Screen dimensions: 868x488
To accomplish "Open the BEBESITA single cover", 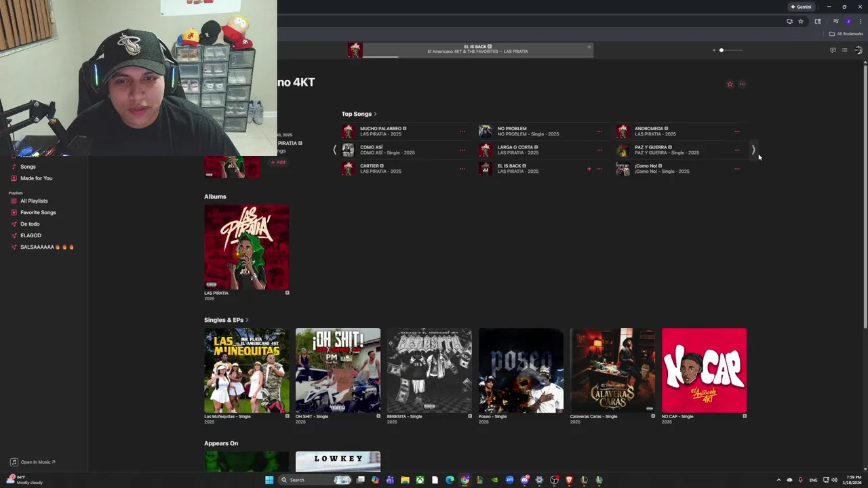I will 429,370.
